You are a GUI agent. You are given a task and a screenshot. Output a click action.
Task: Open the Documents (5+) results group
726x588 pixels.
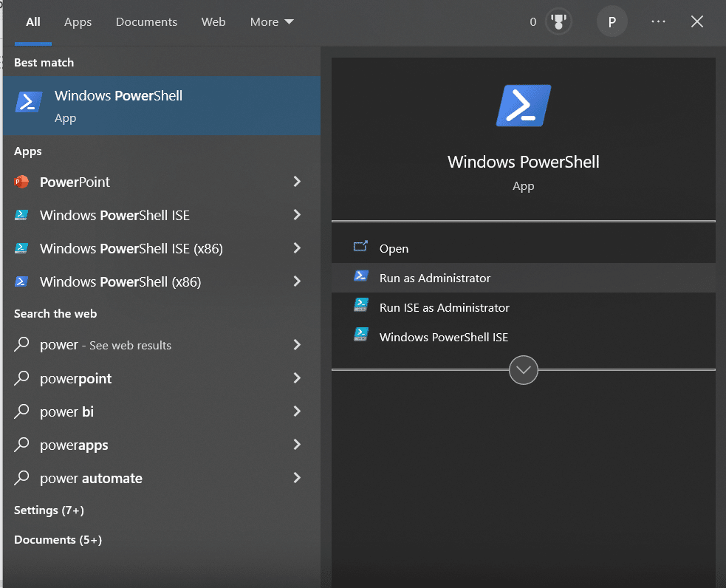tap(58, 540)
